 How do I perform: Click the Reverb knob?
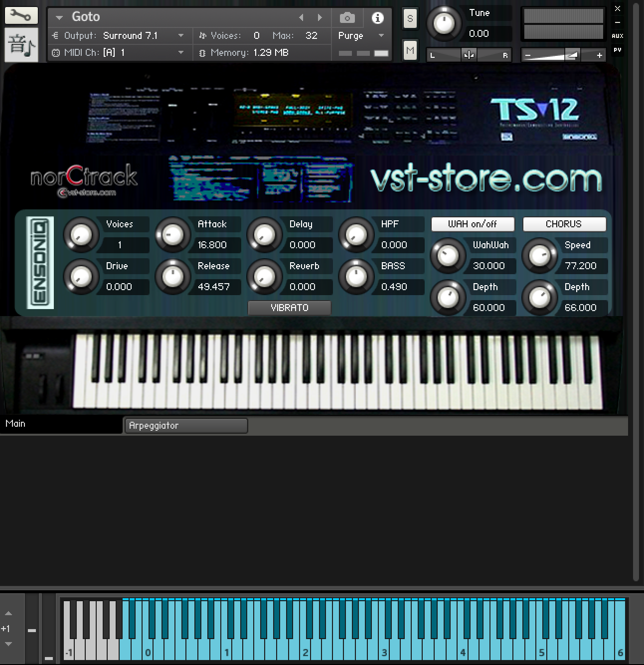click(265, 277)
